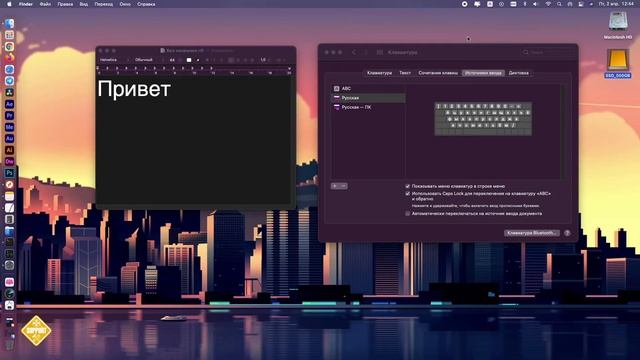Image resolution: width=640 pixels, height=360 pixels.
Task: Launch Google Chrome from the Dock
Action: pos(9,47)
